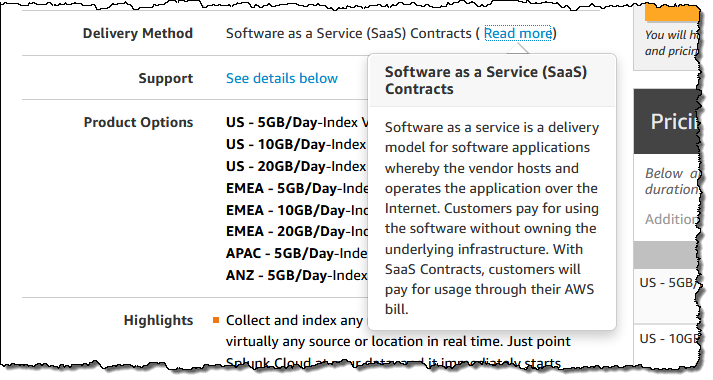Select the US - 5GB/Day product option
713x380 pixels.
point(297,122)
